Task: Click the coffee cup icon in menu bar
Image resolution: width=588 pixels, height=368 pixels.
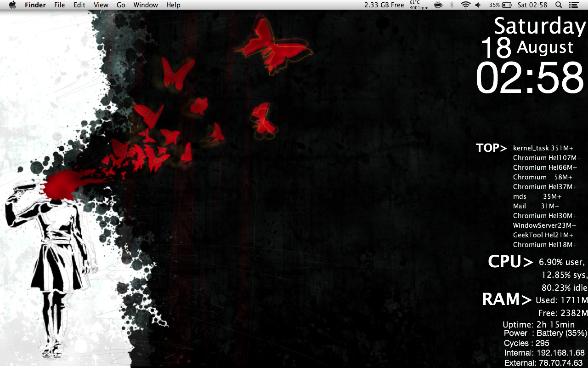Action: click(438, 5)
